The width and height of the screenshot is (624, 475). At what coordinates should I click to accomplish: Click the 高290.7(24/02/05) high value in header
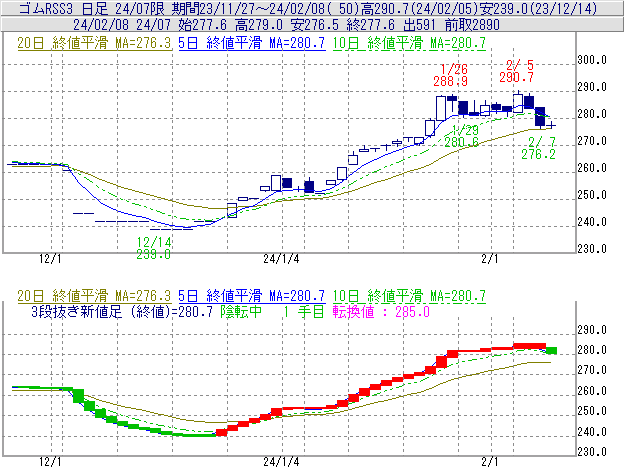coord(419,8)
